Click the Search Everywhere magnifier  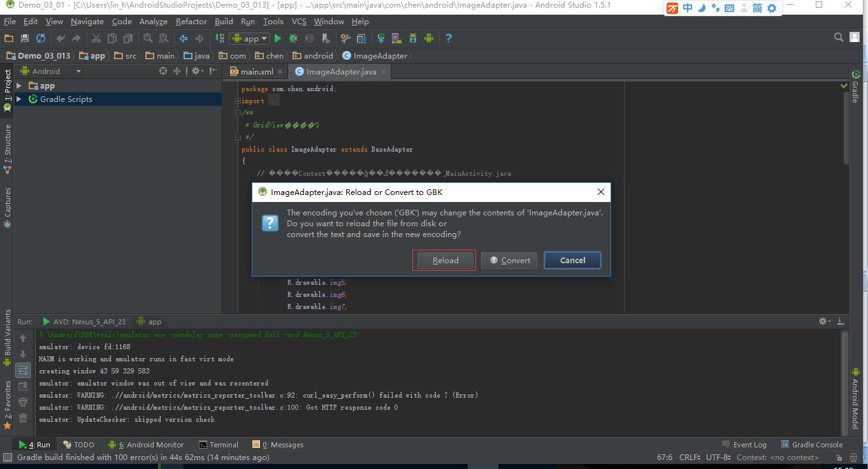839,38
